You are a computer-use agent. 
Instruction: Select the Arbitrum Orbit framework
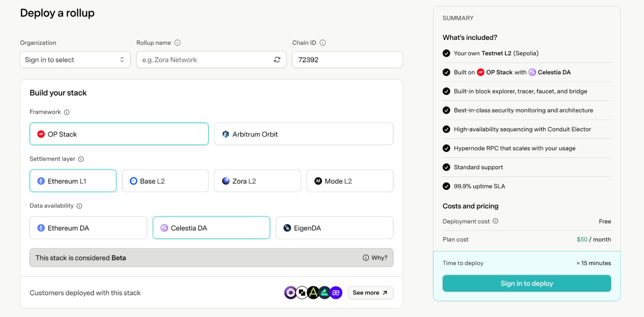[x=303, y=134]
